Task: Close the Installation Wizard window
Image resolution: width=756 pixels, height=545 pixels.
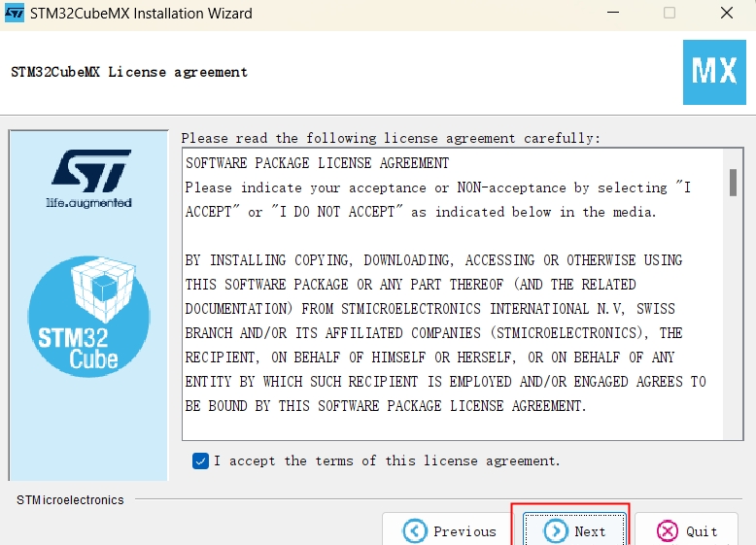Action: click(727, 13)
